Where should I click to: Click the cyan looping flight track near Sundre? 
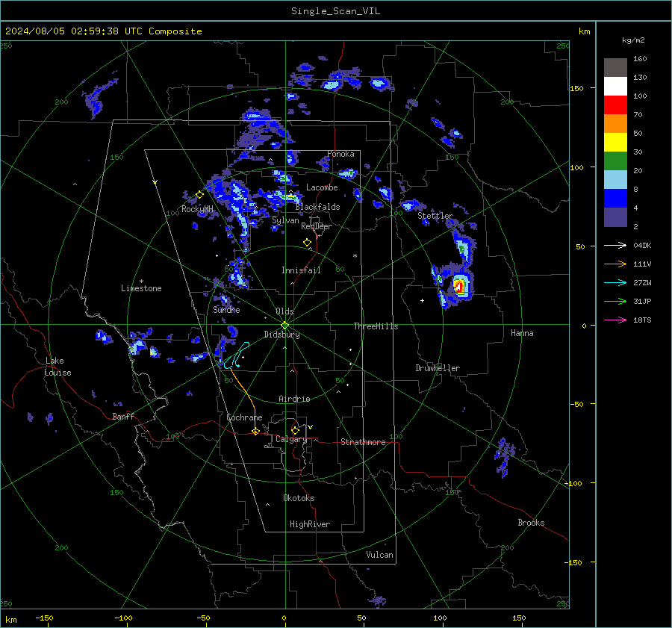pyautogui.click(x=236, y=355)
